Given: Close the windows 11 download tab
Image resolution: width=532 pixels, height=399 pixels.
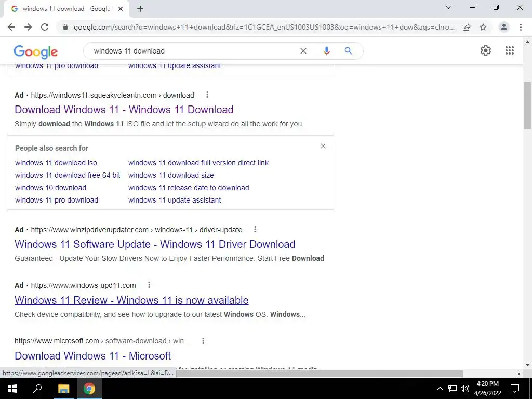Looking at the screenshot, I should [121, 9].
